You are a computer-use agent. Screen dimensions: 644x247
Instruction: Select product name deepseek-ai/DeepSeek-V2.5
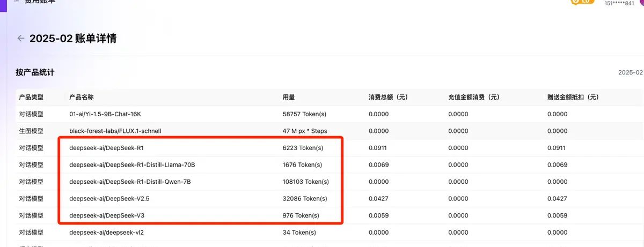[x=109, y=198]
